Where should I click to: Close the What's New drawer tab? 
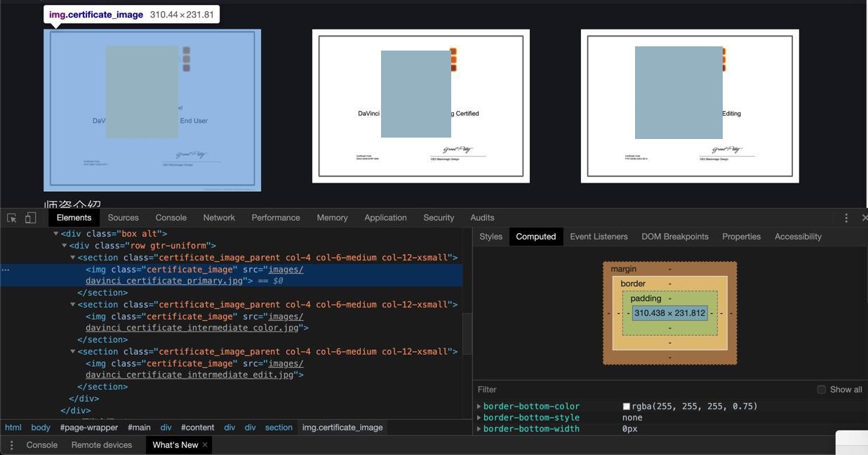[205, 445]
